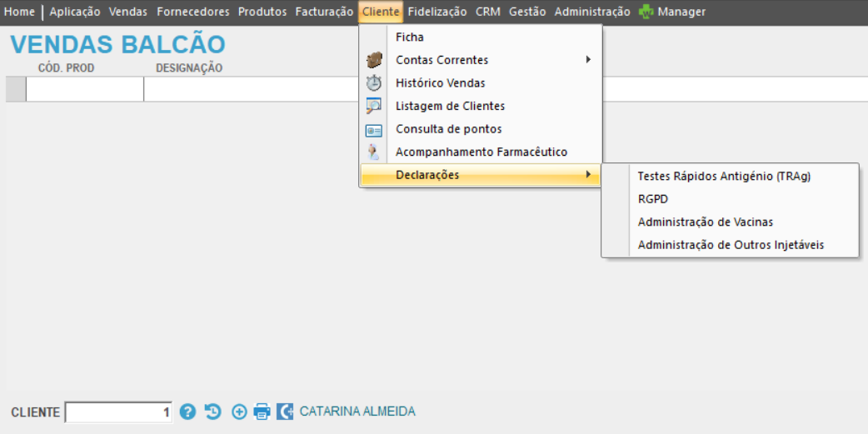Click the stopwatch icon for Histórico Vendas
The width and height of the screenshot is (868, 434).
click(374, 83)
